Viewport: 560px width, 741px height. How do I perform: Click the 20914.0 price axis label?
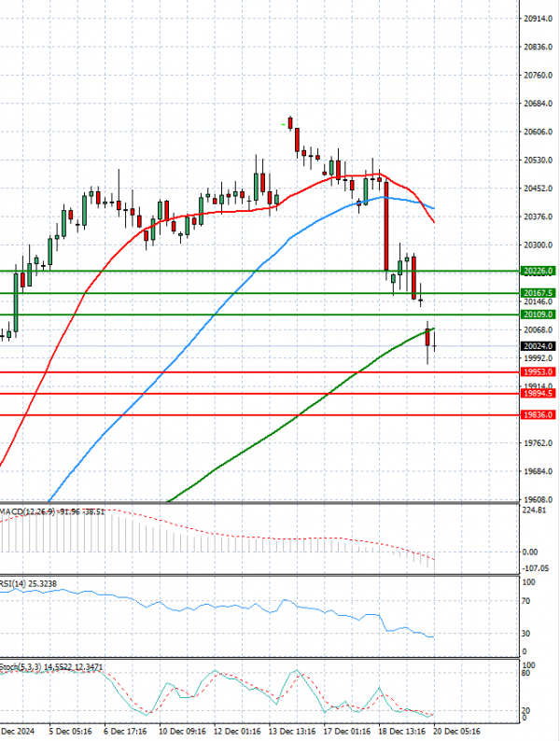click(538, 19)
